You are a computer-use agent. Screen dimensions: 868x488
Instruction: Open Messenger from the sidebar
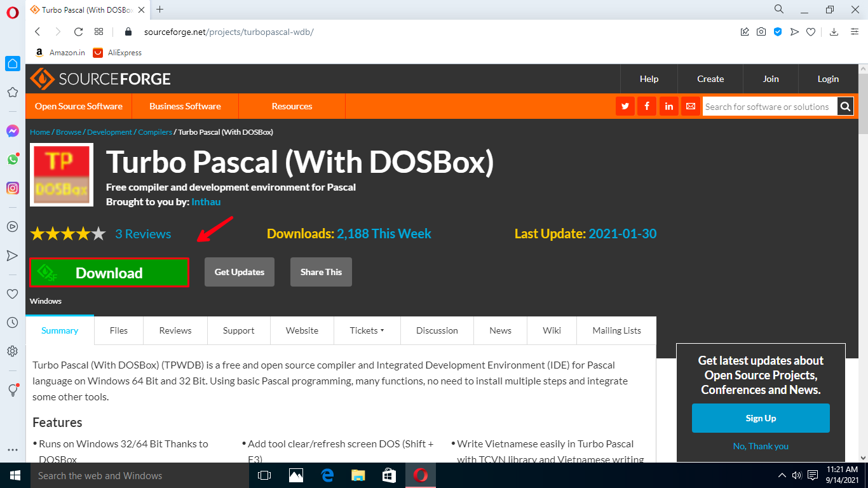[x=13, y=131]
